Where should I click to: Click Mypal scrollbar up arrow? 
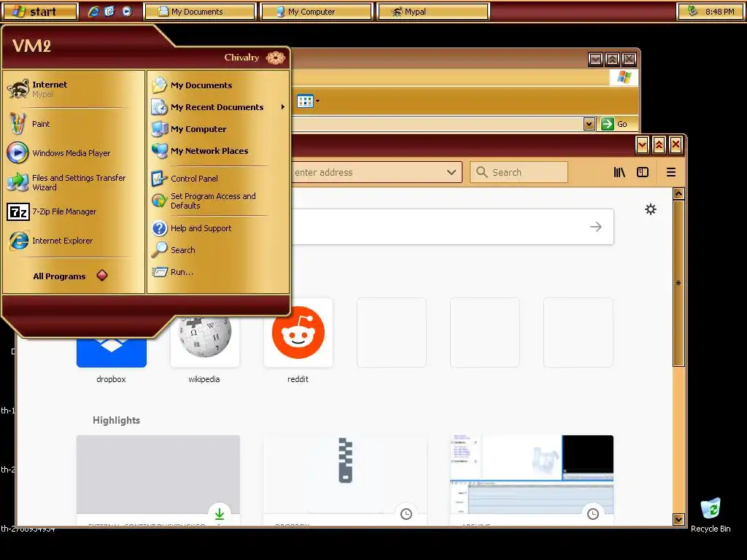pyautogui.click(x=679, y=194)
